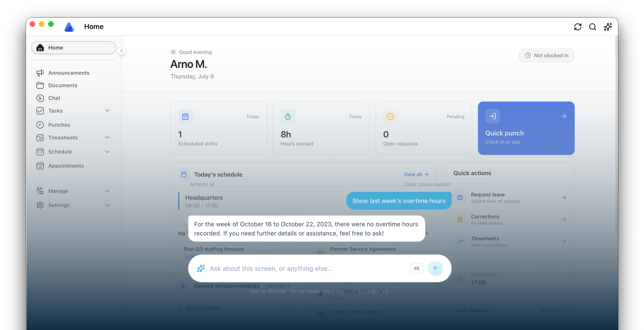Click the Request leave briefcase icon
This screenshot has width=644, height=330.
click(460, 197)
